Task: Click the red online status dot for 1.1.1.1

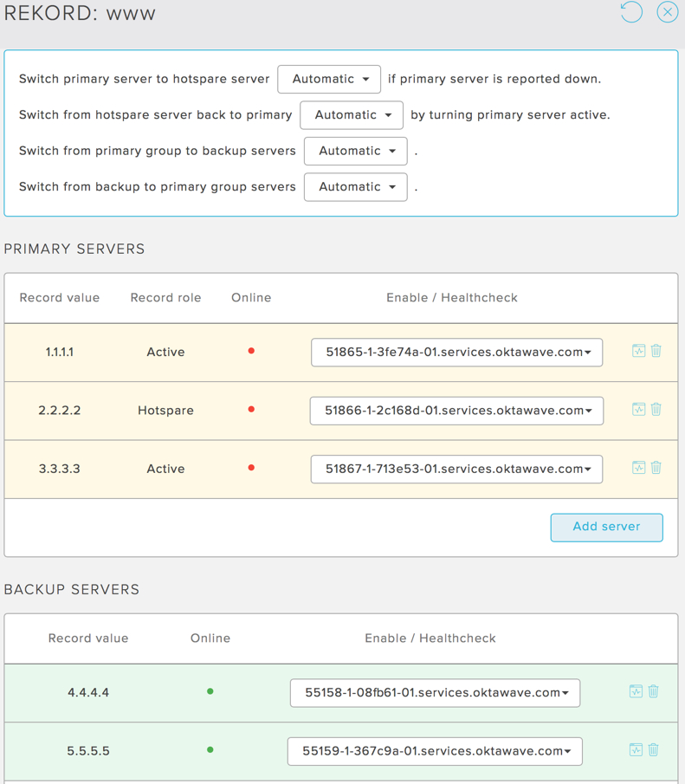Action: (x=251, y=351)
